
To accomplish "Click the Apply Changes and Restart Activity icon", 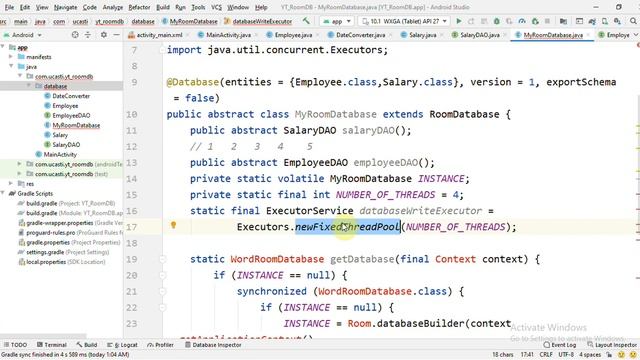I will [471, 21].
